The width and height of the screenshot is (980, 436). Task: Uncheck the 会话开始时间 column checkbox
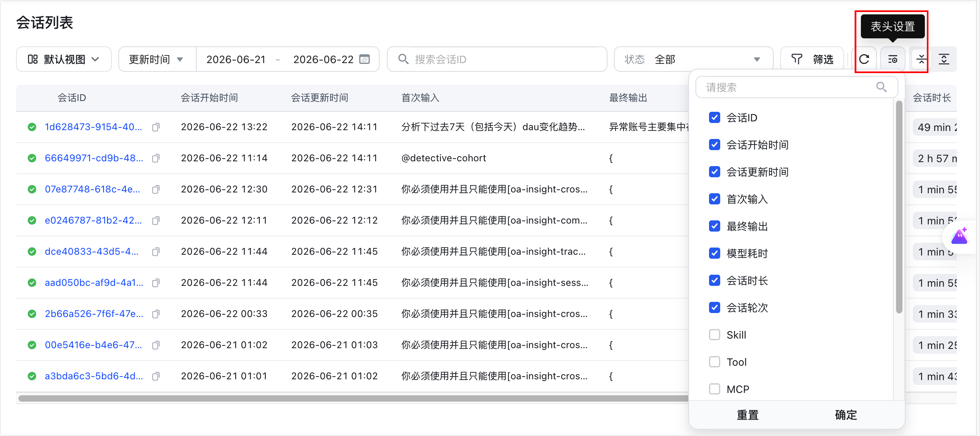pyautogui.click(x=715, y=145)
